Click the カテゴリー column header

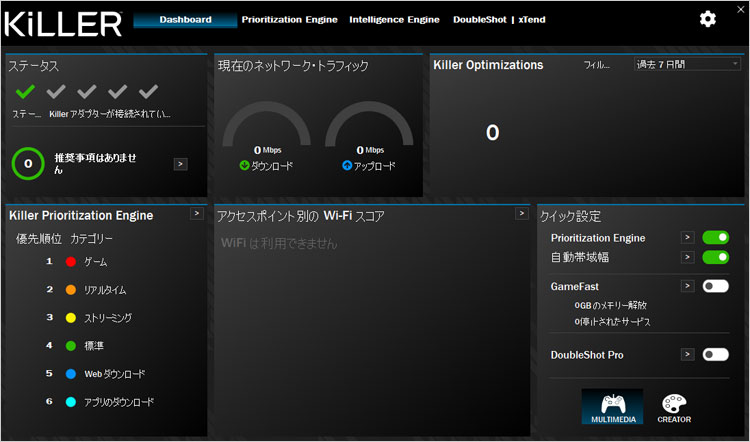coord(91,239)
